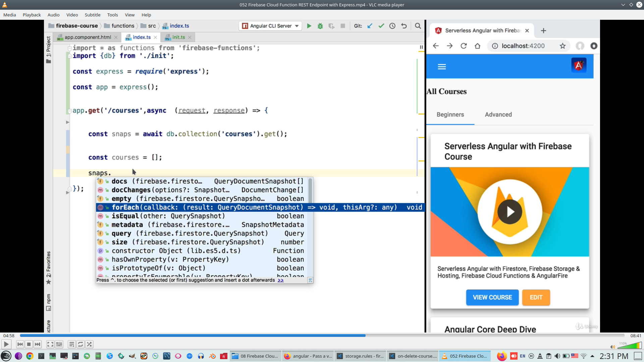This screenshot has width=644, height=362.
Task: Open the Subtitle menu
Action: (x=92, y=15)
